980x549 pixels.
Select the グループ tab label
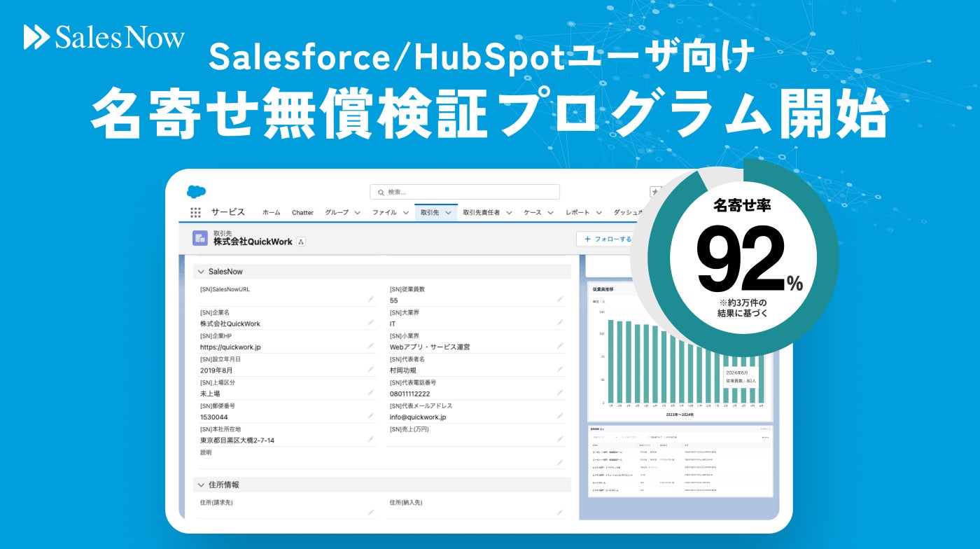point(337,213)
